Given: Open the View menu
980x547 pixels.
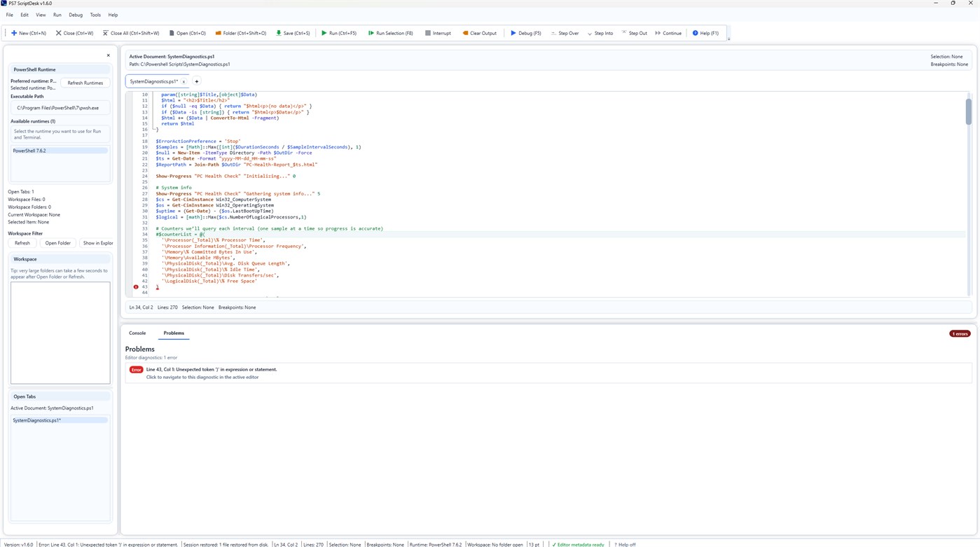Looking at the screenshot, I should point(41,15).
